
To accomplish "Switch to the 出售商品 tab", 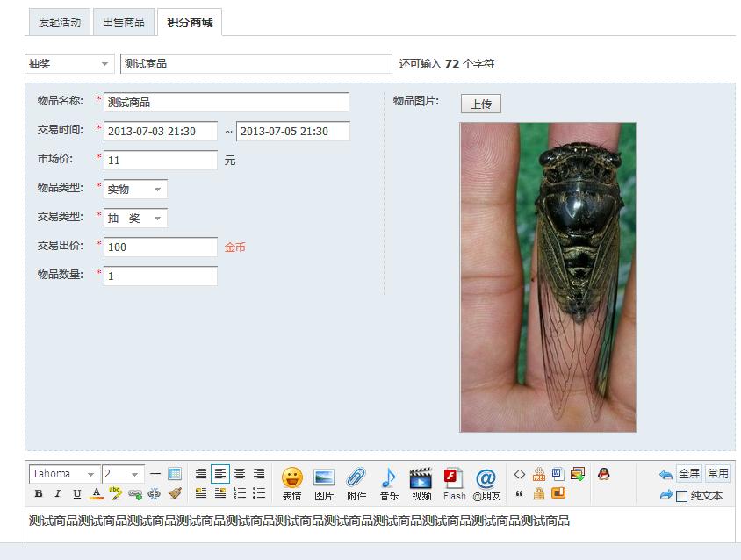I will [x=124, y=22].
